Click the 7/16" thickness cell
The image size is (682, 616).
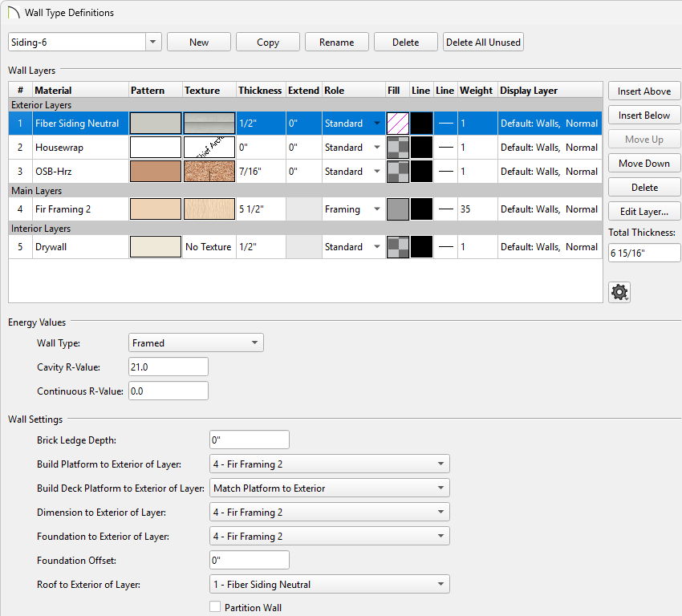(261, 172)
